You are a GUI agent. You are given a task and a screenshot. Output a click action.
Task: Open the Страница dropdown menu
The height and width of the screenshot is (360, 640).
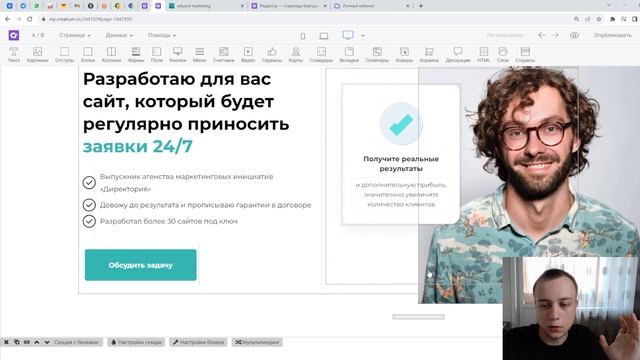(x=75, y=36)
